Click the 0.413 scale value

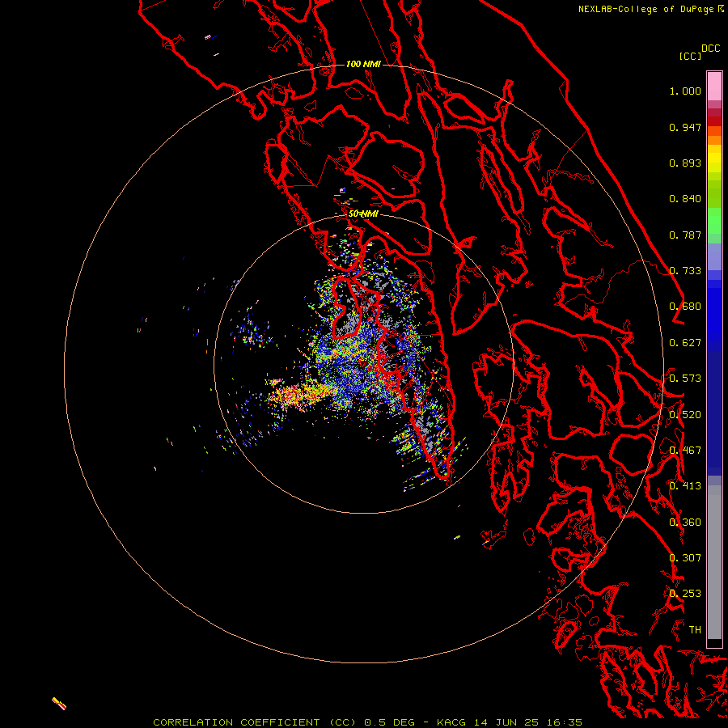[685, 486]
